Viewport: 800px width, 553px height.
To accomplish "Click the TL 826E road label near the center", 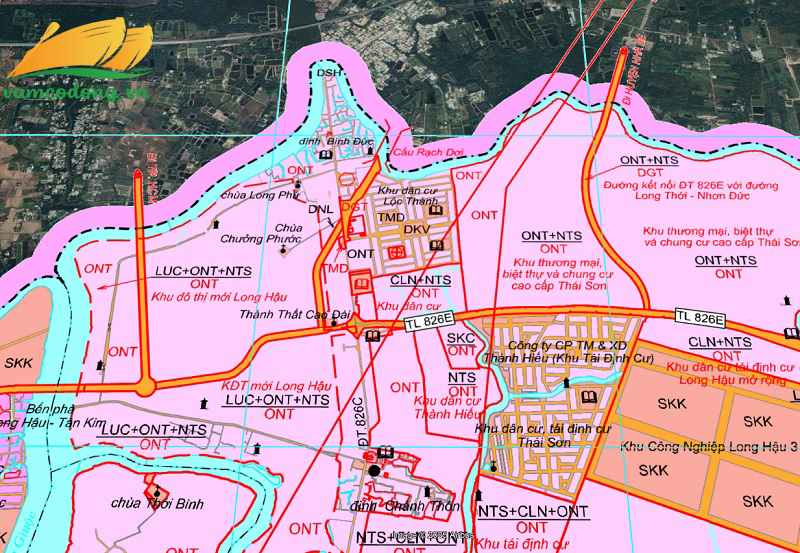I will point(426,323).
